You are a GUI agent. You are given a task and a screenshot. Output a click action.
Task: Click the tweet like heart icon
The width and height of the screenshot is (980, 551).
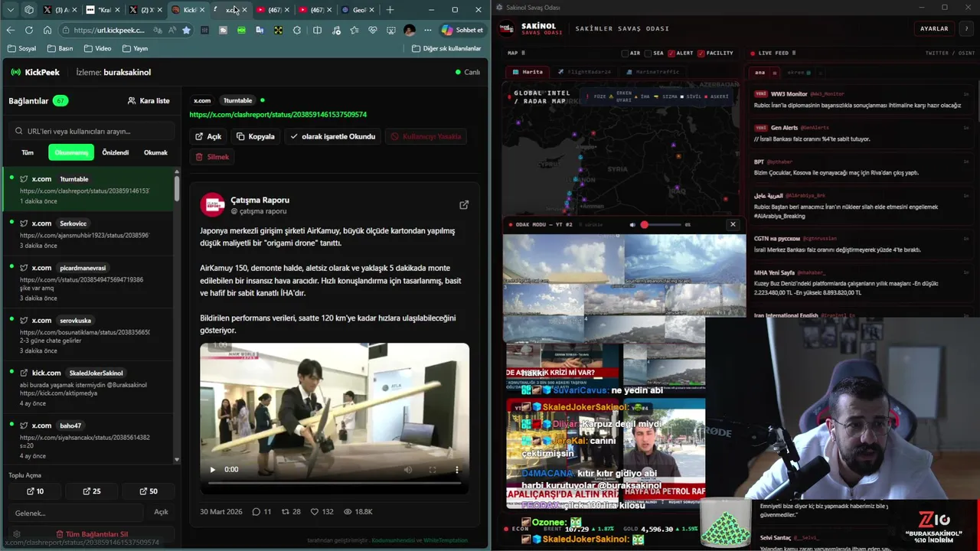(x=314, y=511)
